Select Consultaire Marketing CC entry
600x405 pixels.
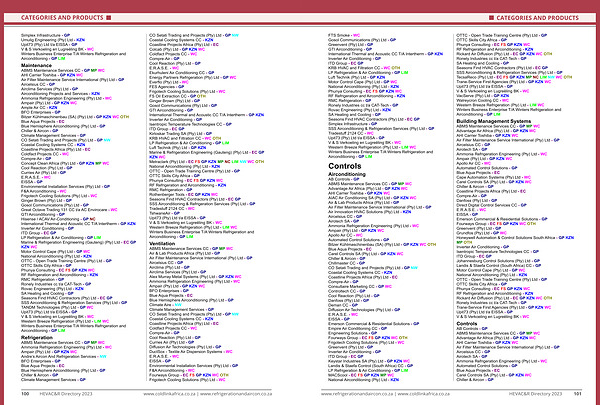(x=360, y=286)
